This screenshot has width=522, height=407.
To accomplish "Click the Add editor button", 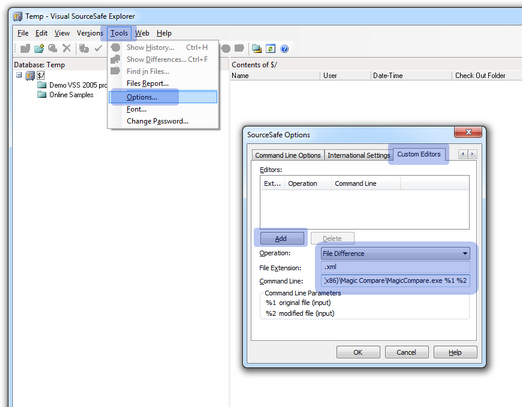I will click(x=282, y=238).
